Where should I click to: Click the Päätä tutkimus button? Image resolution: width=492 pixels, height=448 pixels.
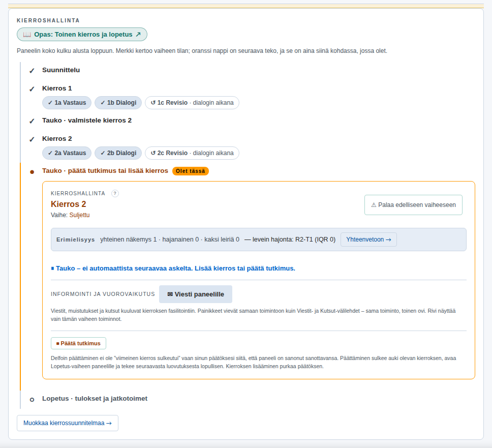click(78, 343)
